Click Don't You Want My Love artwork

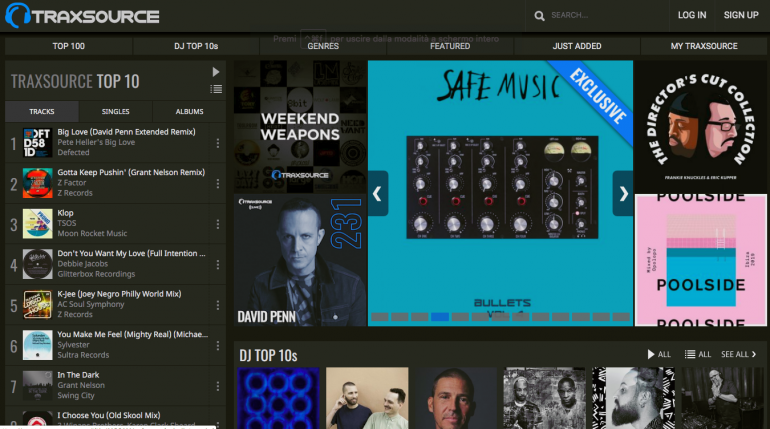(x=37, y=264)
